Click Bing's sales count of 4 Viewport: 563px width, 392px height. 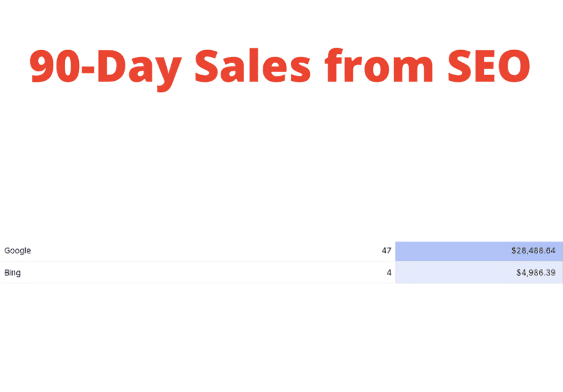(389, 272)
